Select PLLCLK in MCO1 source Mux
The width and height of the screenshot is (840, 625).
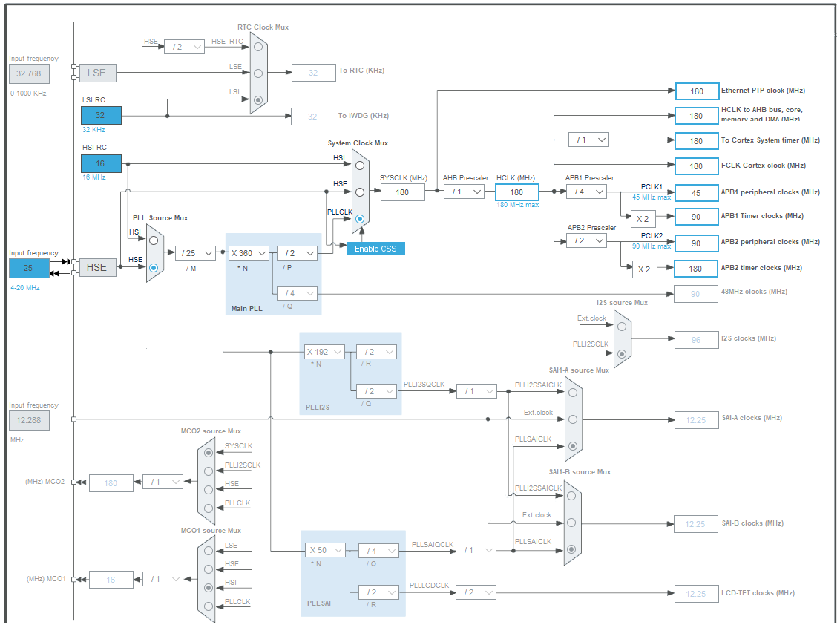tap(209, 606)
